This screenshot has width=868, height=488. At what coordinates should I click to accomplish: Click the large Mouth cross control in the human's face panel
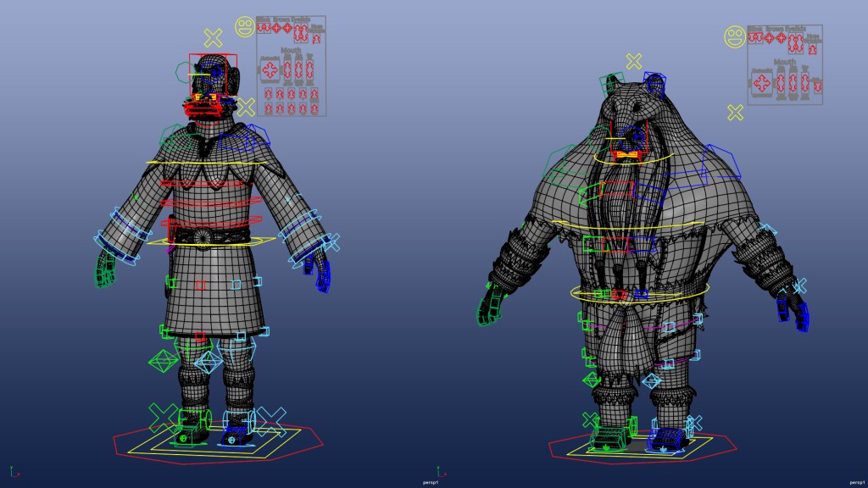(x=270, y=69)
